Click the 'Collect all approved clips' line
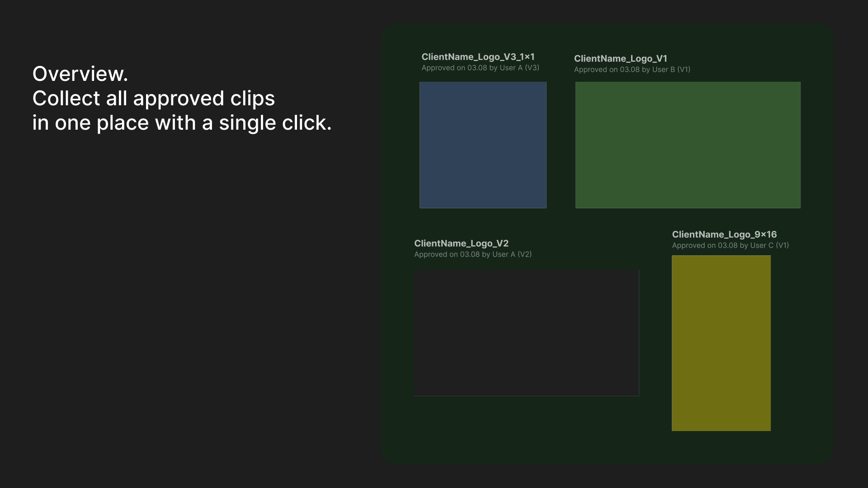The height and width of the screenshot is (488, 868). 154,99
